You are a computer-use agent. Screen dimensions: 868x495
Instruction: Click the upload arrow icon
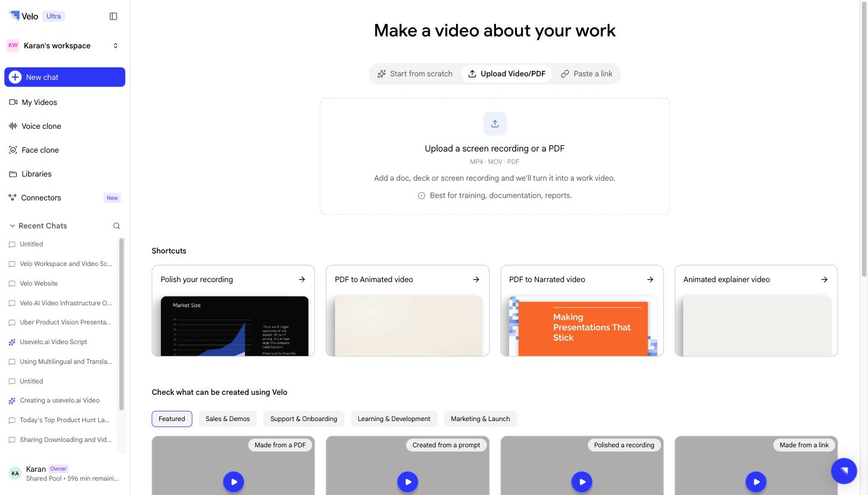coord(495,123)
